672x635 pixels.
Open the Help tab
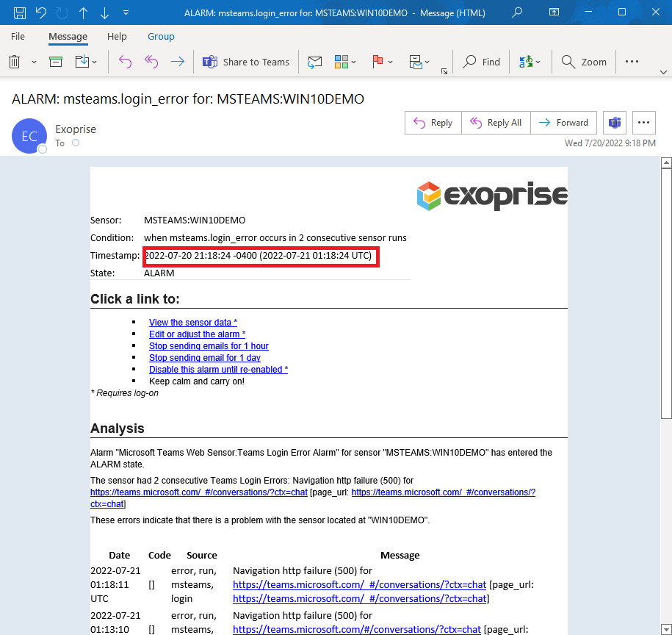pyautogui.click(x=117, y=37)
